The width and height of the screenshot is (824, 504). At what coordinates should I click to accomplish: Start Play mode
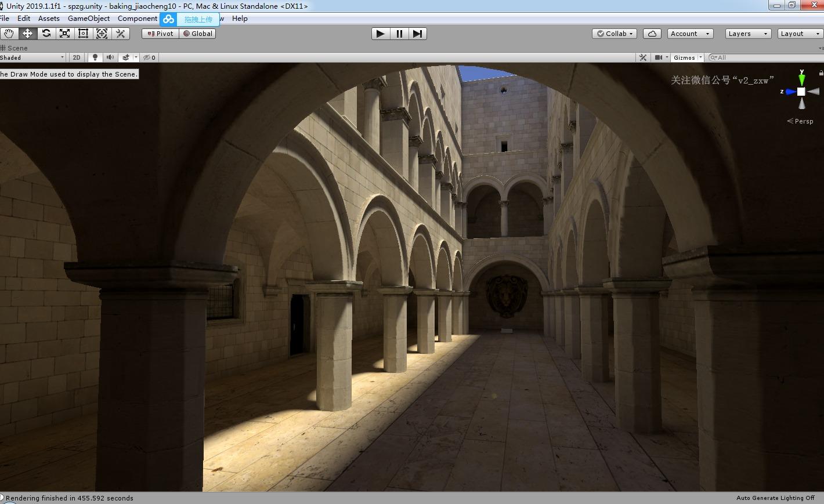click(380, 34)
